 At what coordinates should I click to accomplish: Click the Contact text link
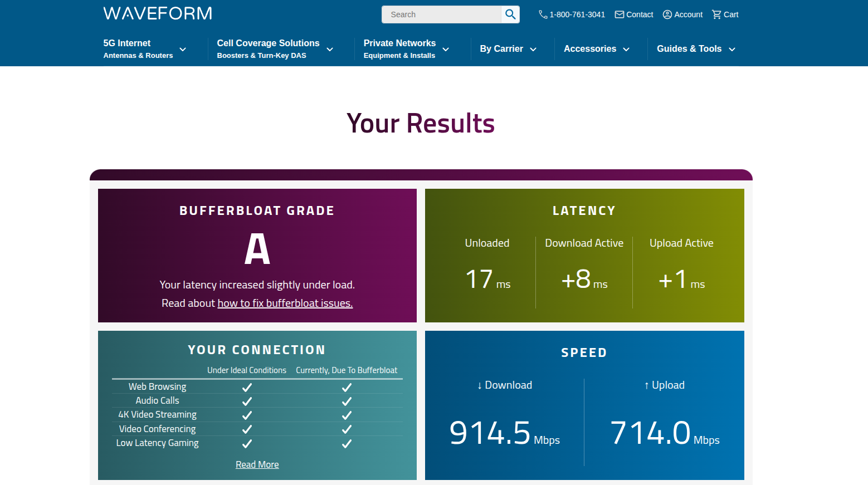[639, 14]
